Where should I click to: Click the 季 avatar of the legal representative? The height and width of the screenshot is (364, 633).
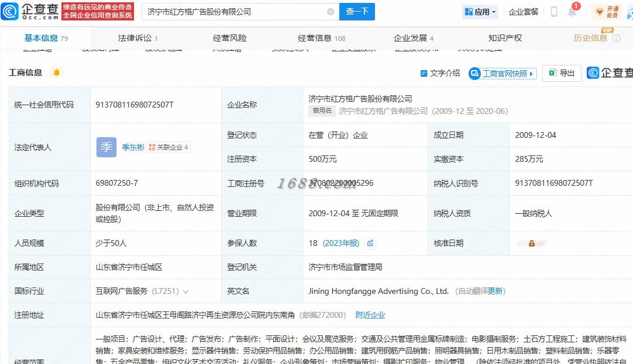tap(106, 147)
